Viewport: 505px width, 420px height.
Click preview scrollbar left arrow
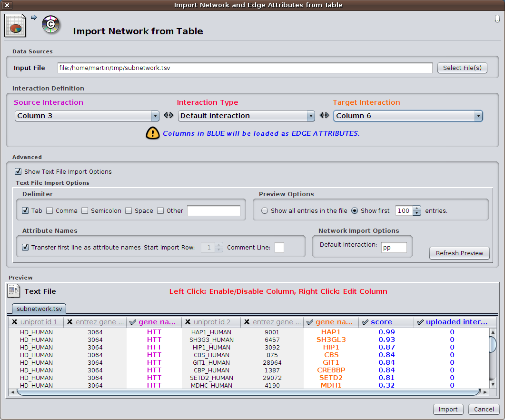point(12,392)
